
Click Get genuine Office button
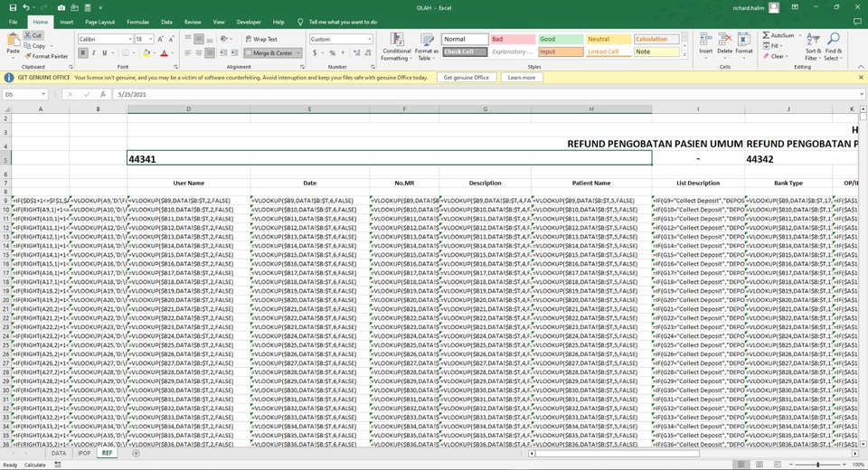click(x=467, y=78)
